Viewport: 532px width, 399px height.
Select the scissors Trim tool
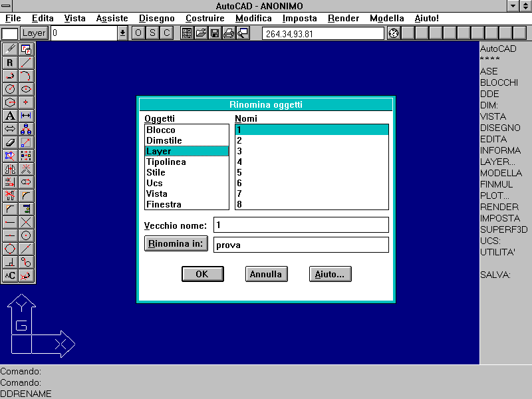point(10,196)
